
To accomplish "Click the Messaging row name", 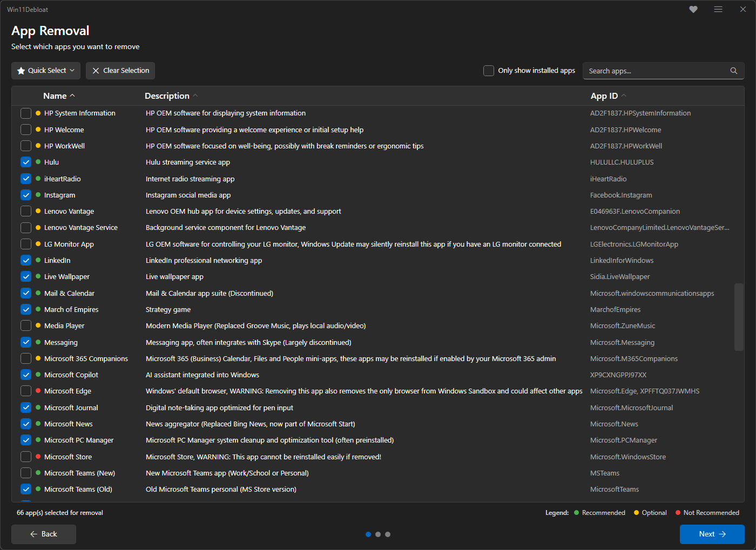I will pyautogui.click(x=61, y=342).
